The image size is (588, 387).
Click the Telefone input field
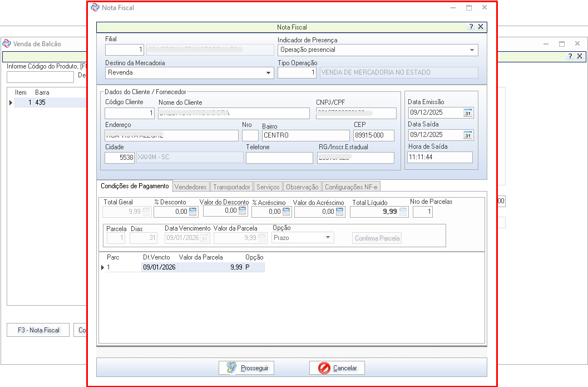[x=279, y=158]
